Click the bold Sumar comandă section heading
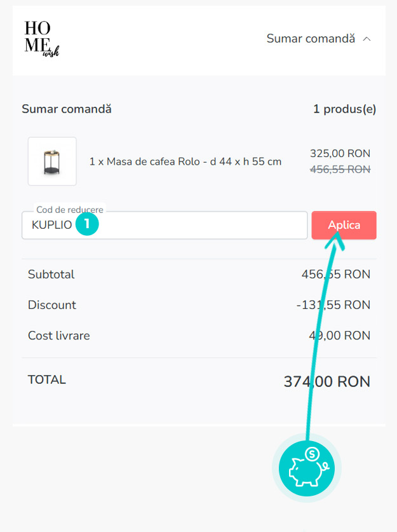 [67, 109]
